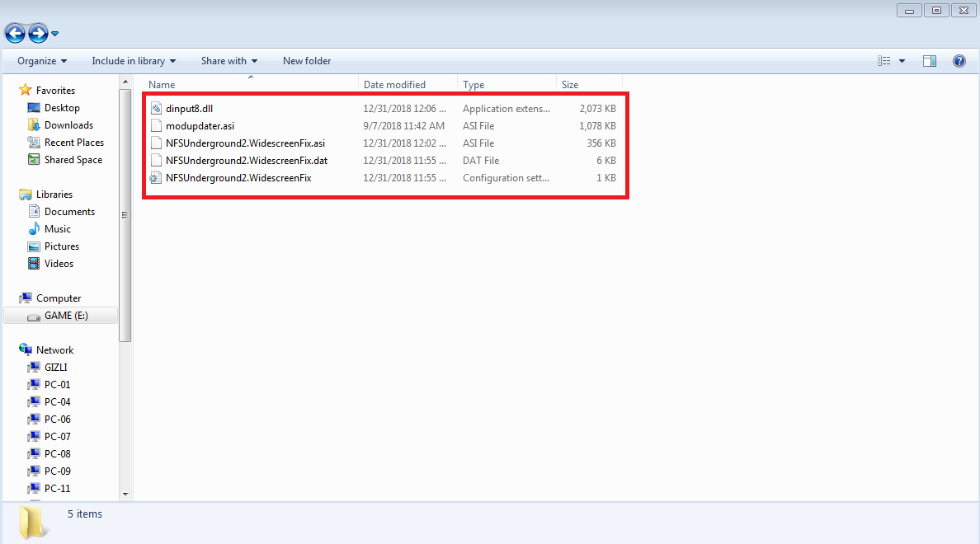Open Shared Space in Favorites
The height and width of the screenshot is (544, 980).
coord(73,160)
